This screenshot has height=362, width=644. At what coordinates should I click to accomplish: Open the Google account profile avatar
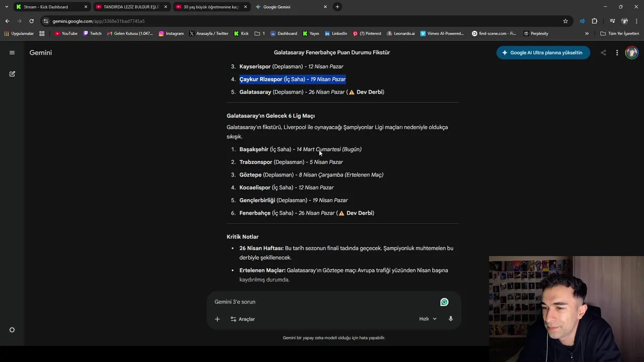pos(631,52)
